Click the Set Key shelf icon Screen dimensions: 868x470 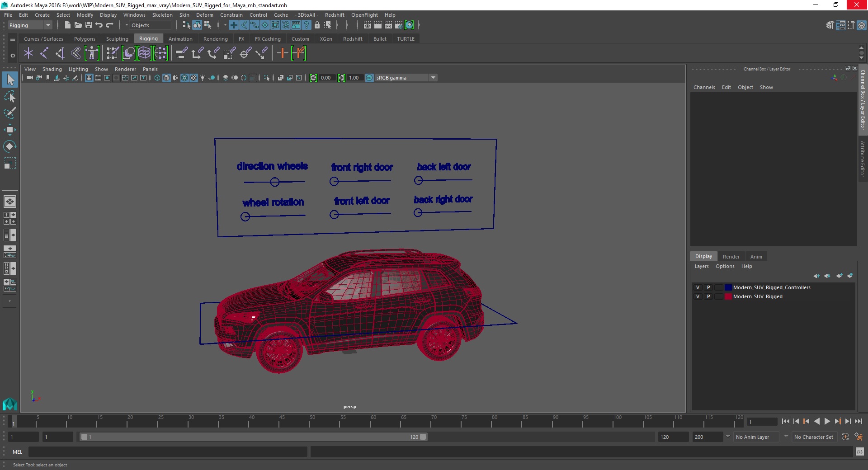tap(299, 53)
